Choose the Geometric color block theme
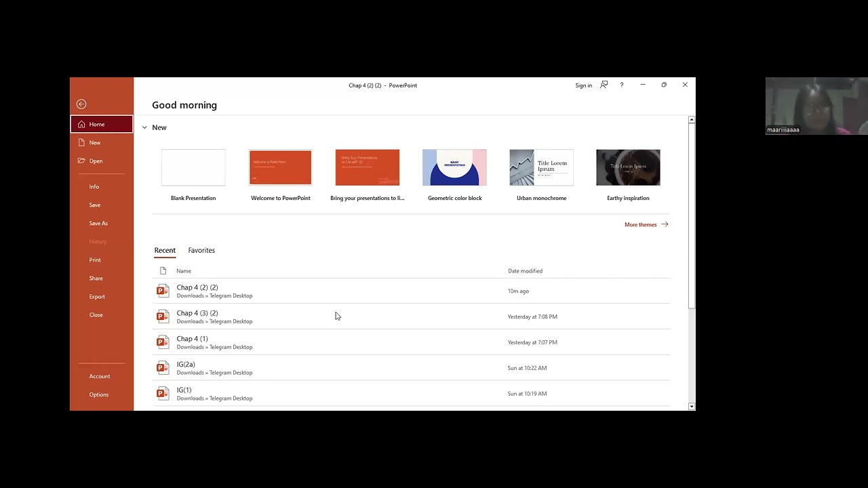 coord(454,176)
